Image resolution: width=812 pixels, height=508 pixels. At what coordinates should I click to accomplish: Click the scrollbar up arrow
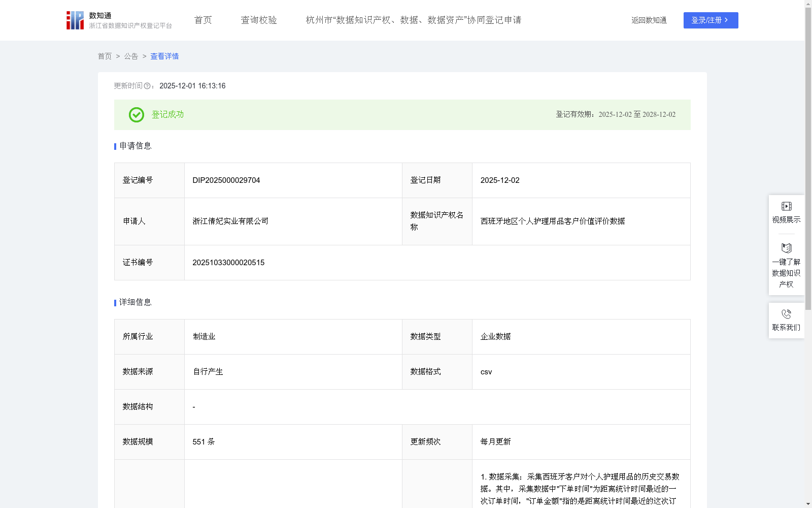tap(808, 4)
